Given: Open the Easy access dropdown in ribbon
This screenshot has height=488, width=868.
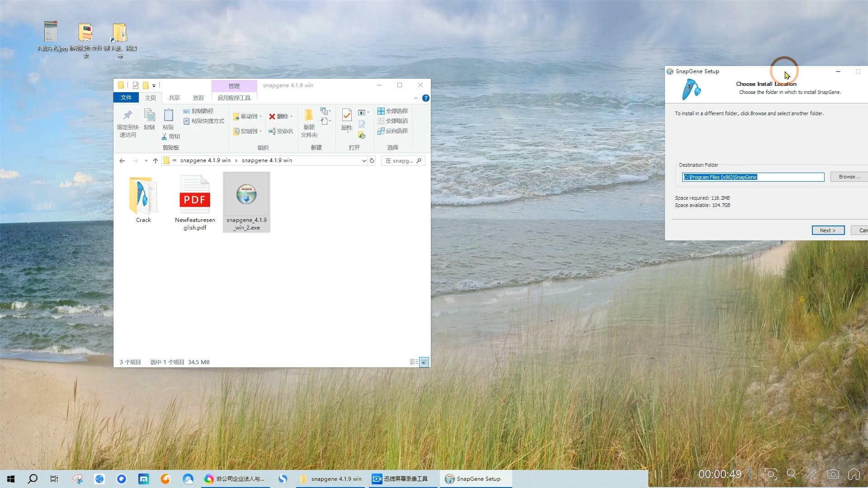Looking at the screenshot, I should (325, 121).
